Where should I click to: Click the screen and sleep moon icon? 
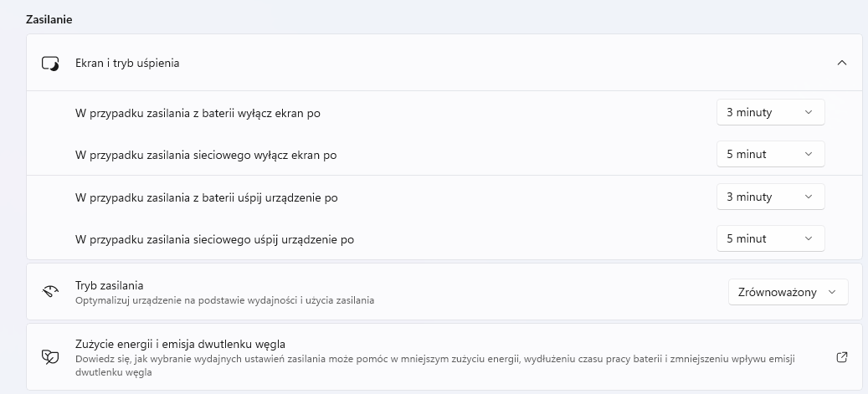pyautogui.click(x=50, y=63)
